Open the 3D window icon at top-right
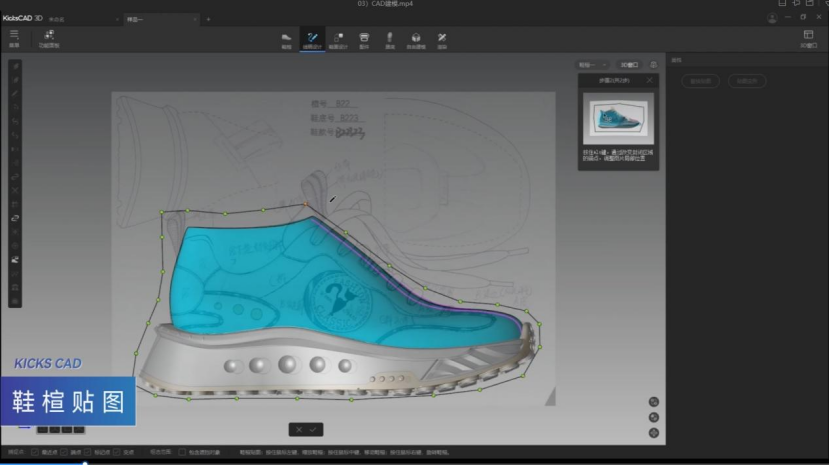The image size is (830, 466). [x=808, y=36]
